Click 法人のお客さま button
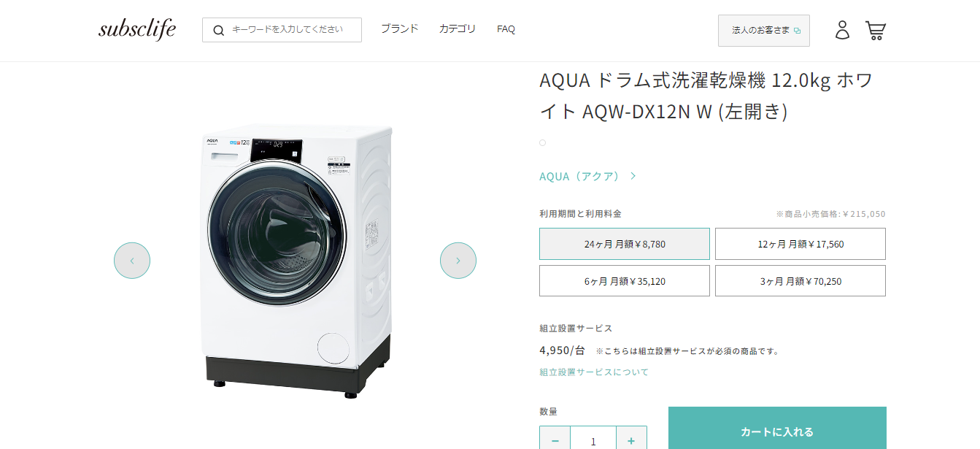This screenshot has height=449, width=980. pyautogui.click(x=764, y=31)
